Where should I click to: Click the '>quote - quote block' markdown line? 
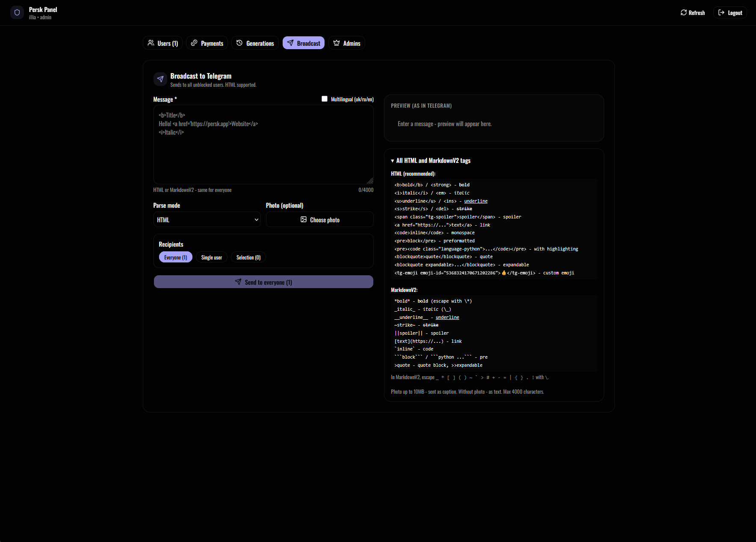(x=438, y=365)
